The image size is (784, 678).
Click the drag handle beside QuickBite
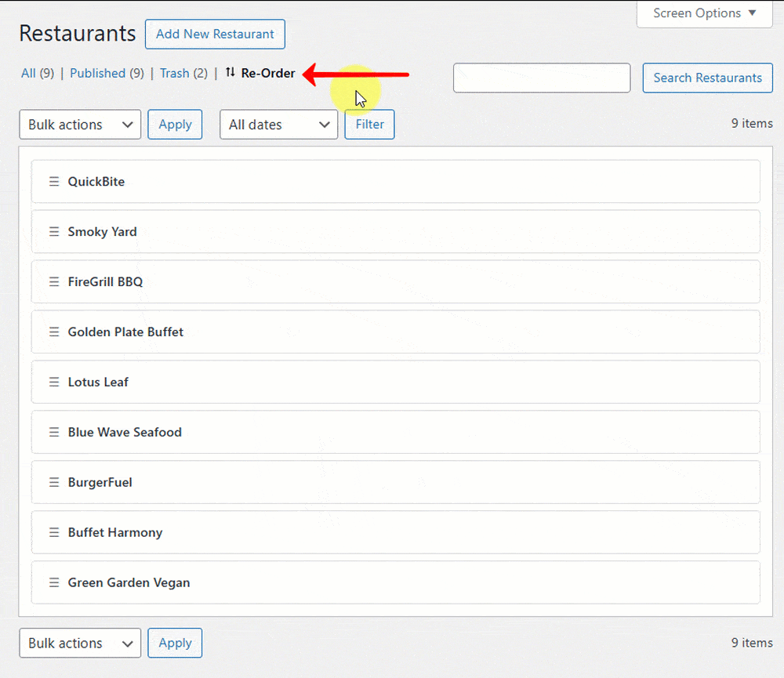pos(53,181)
